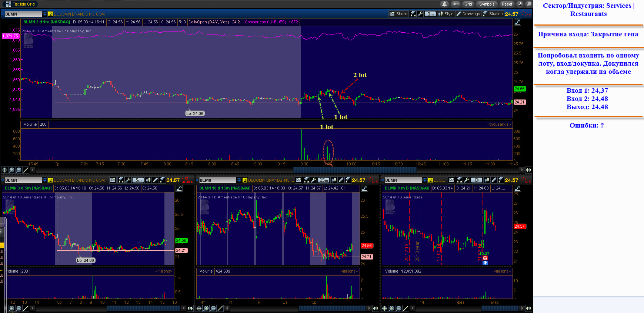The height and width of the screenshot is (313, 644).
Task: Share the 15m chart
Action: [298, 180]
